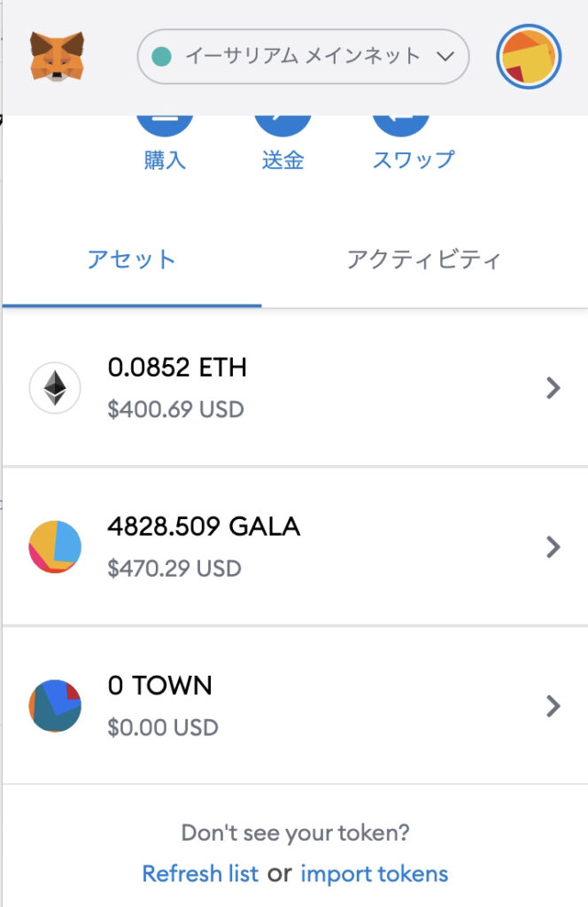
Task: Switch to the アクティビティ tab
Action: 424,260
